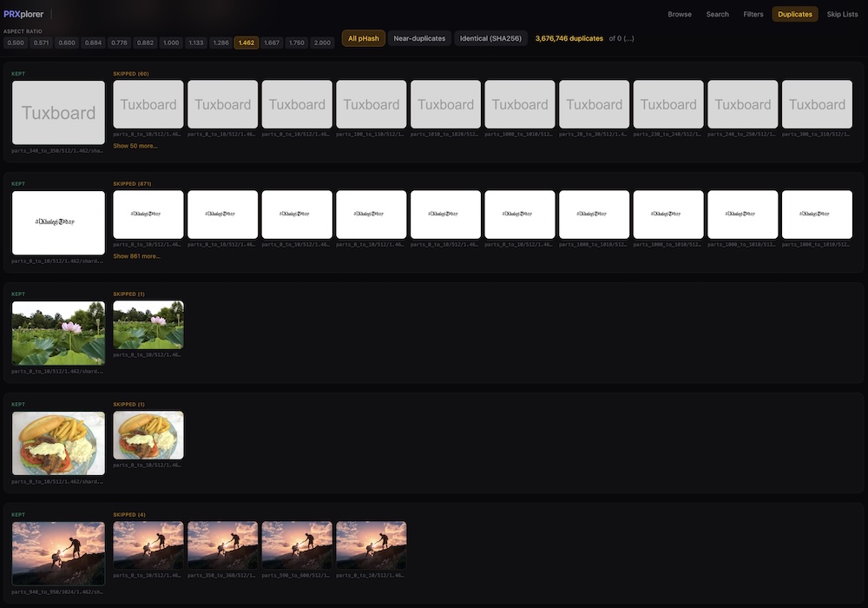Select aspect ratio 0.571
Viewport: 868px width, 608px height.
pyautogui.click(x=41, y=43)
